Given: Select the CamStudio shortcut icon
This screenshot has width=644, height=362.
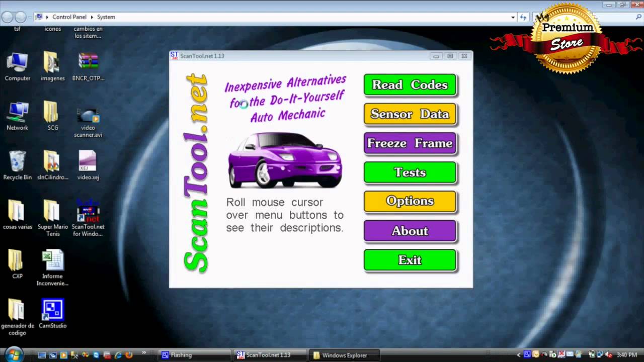Looking at the screenshot, I should tap(52, 314).
